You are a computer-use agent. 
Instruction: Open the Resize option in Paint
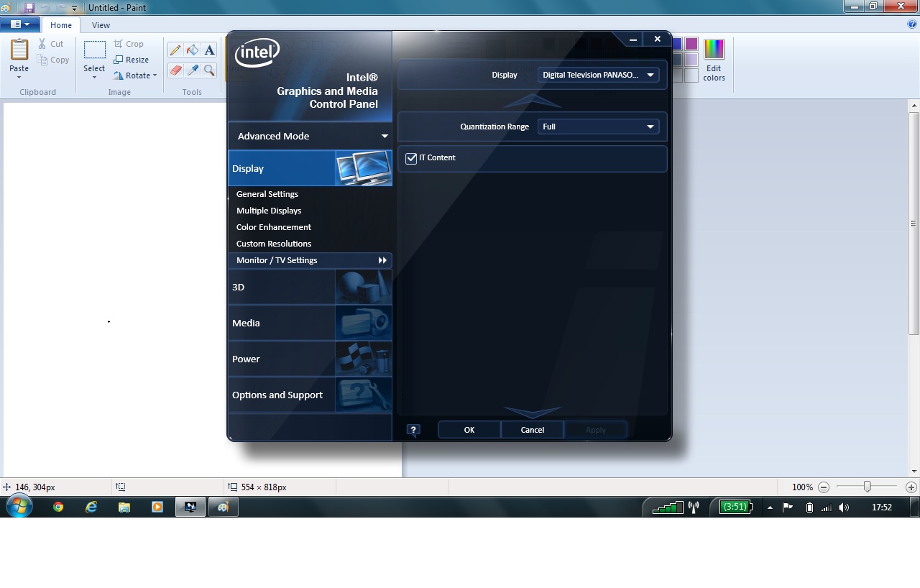click(x=132, y=60)
